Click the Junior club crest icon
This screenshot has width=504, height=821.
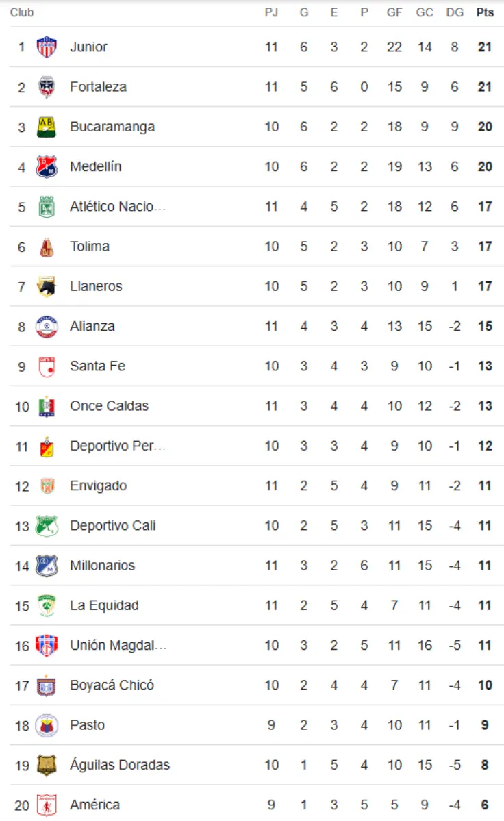(47, 47)
